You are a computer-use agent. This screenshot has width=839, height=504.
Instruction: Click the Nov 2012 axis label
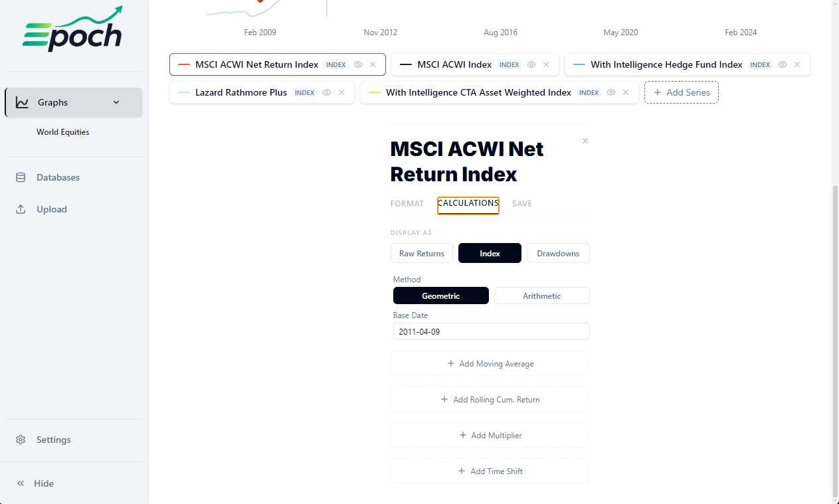coord(380,33)
